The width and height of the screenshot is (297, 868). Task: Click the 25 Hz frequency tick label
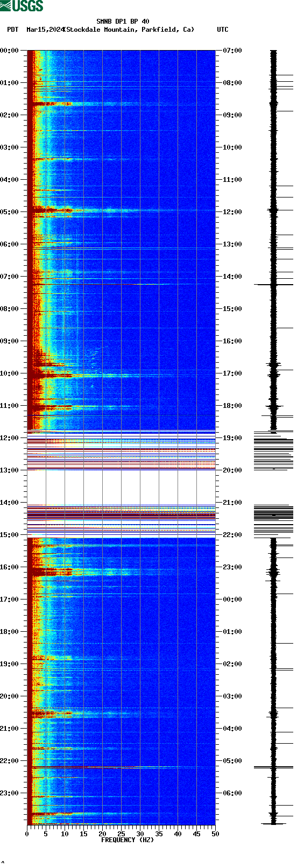121,834
